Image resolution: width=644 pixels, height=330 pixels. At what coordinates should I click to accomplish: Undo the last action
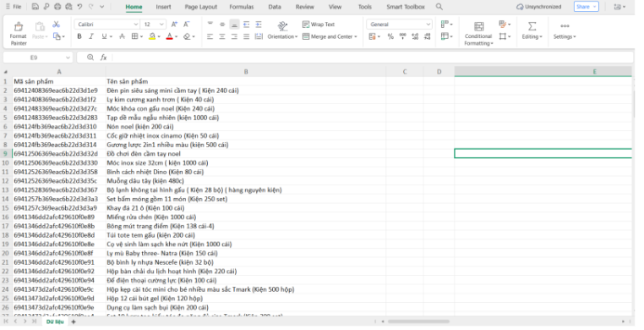click(79, 7)
